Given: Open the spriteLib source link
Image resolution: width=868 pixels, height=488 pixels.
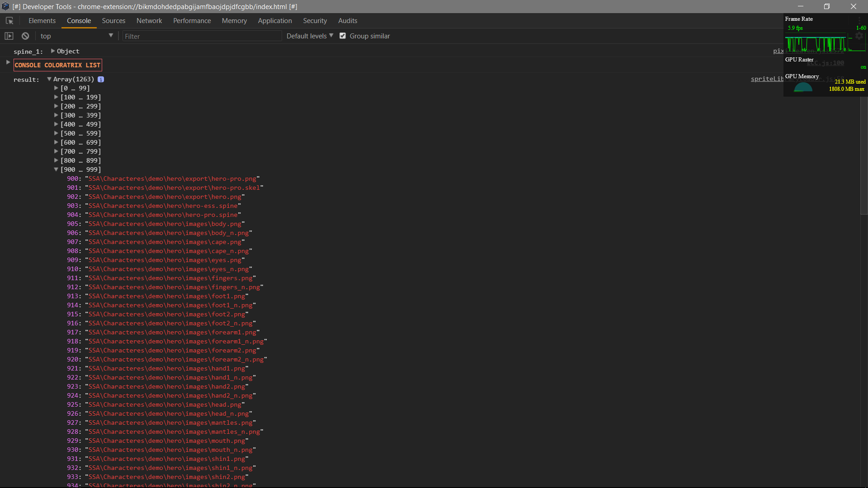Looking at the screenshot, I should tap(767, 79).
